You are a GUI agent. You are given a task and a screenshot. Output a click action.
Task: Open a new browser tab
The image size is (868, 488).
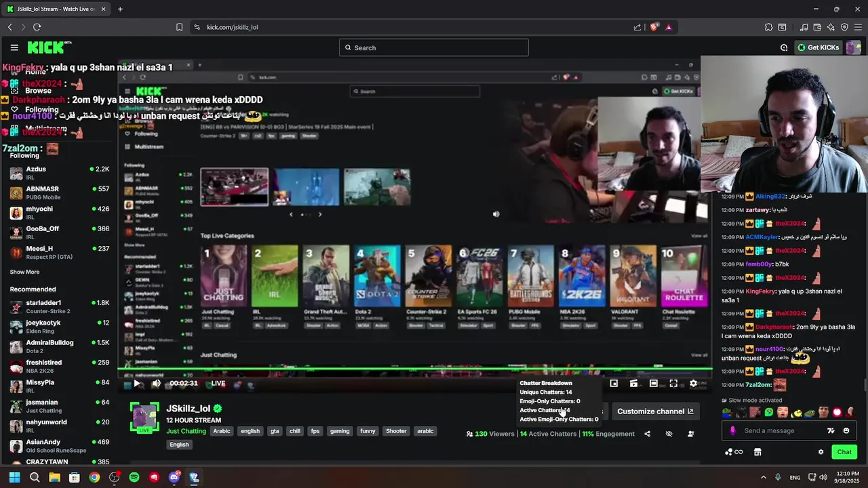click(x=120, y=9)
